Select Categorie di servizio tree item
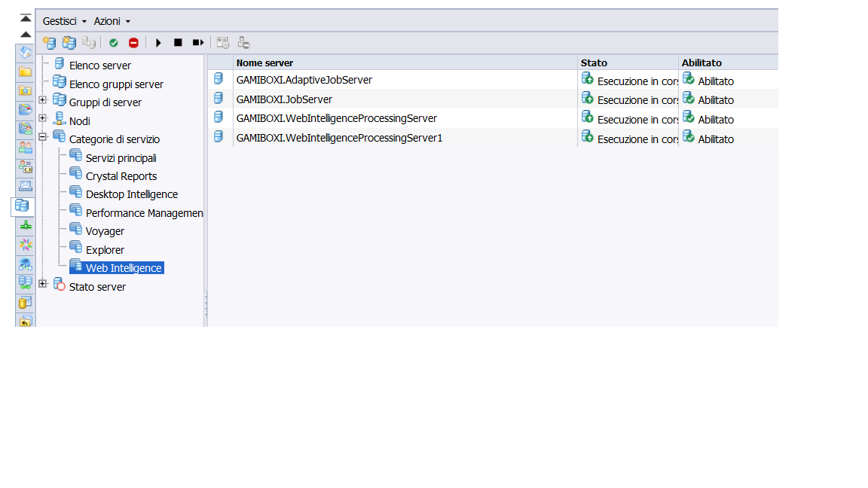 [114, 139]
